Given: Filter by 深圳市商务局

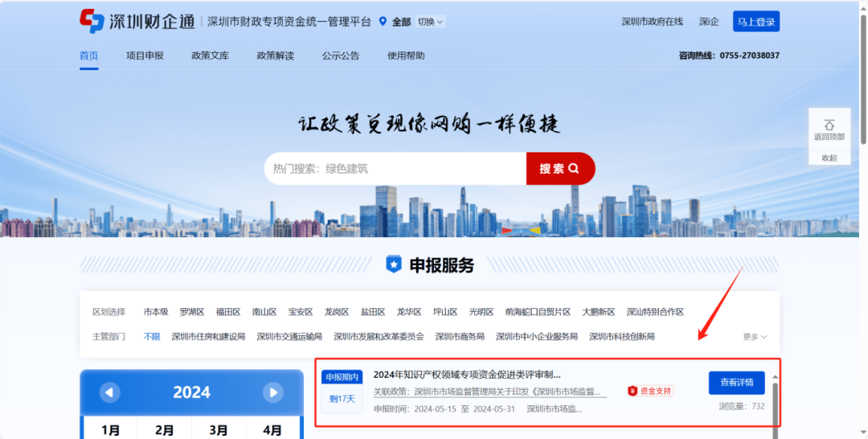Looking at the screenshot, I should coord(460,337).
